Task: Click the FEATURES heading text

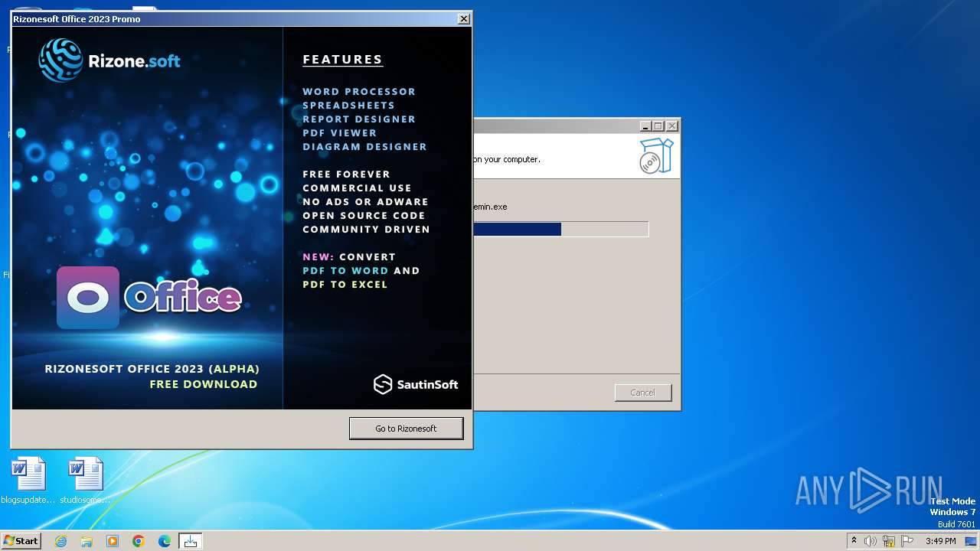Action: pyautogui.click(x=342, y=59)
